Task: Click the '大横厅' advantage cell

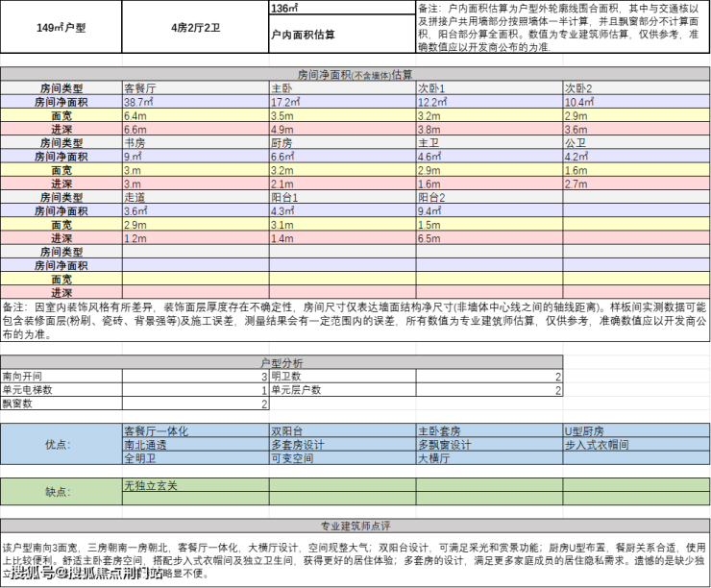Action: click(490, 457)
